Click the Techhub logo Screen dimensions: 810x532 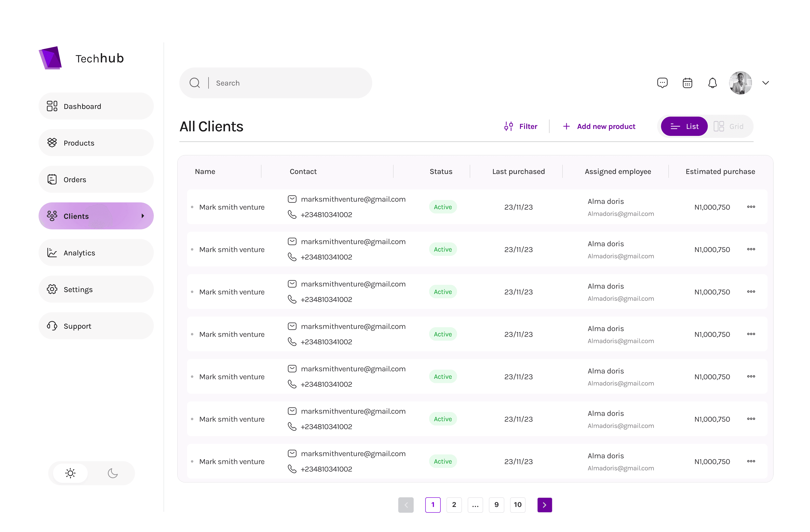click(50, 58)
